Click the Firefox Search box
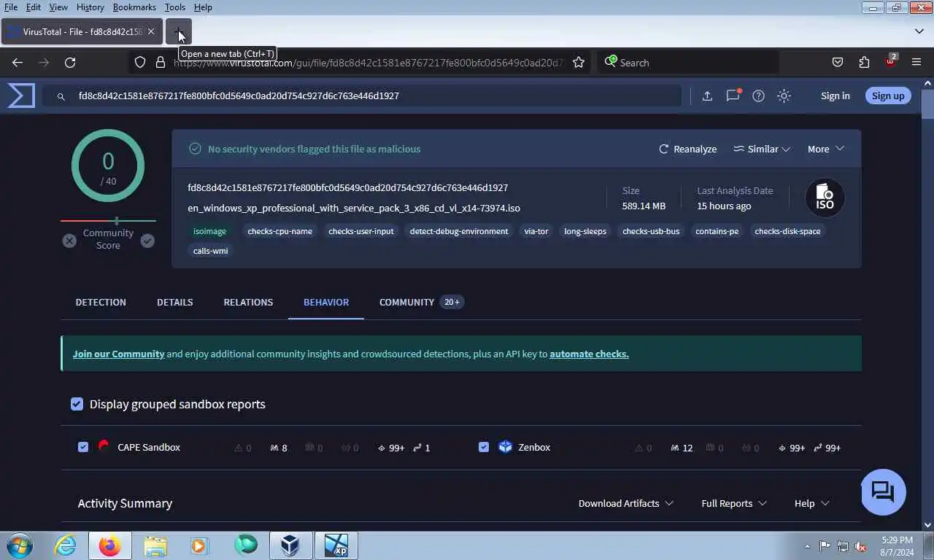Image resolution: width=934 pixels, height=560 pixels. [x=688, y=63]
